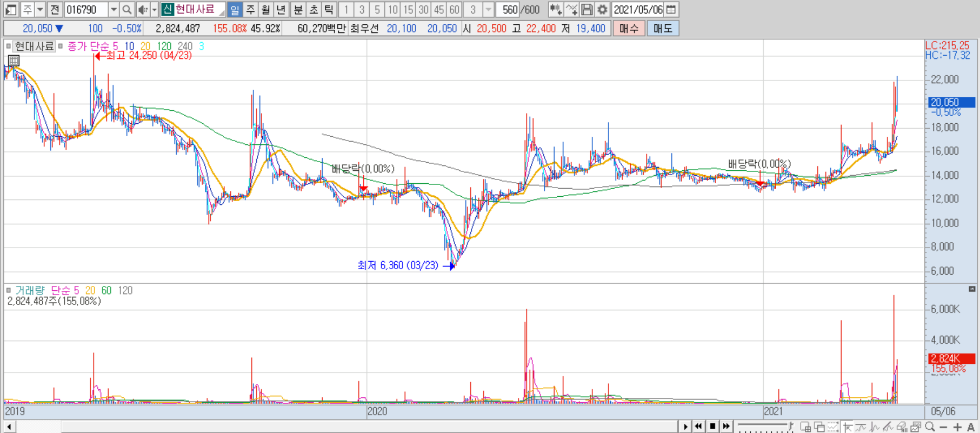Image resolution: width=980 pixels, height=433 pixels.
Task: Click the small corner icon at top-right of volume panel
Action: click(x=972, y=289)
